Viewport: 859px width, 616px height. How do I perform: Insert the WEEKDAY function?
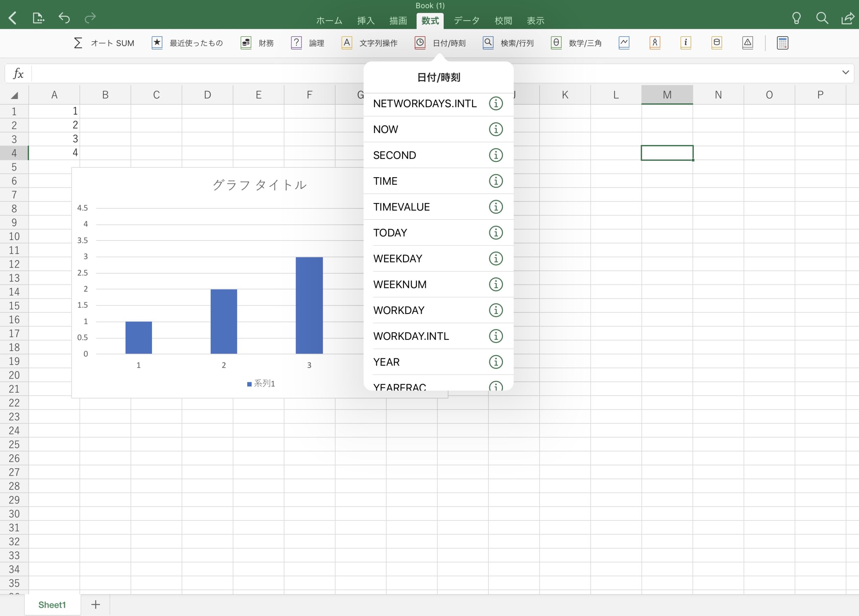point(398,259)
